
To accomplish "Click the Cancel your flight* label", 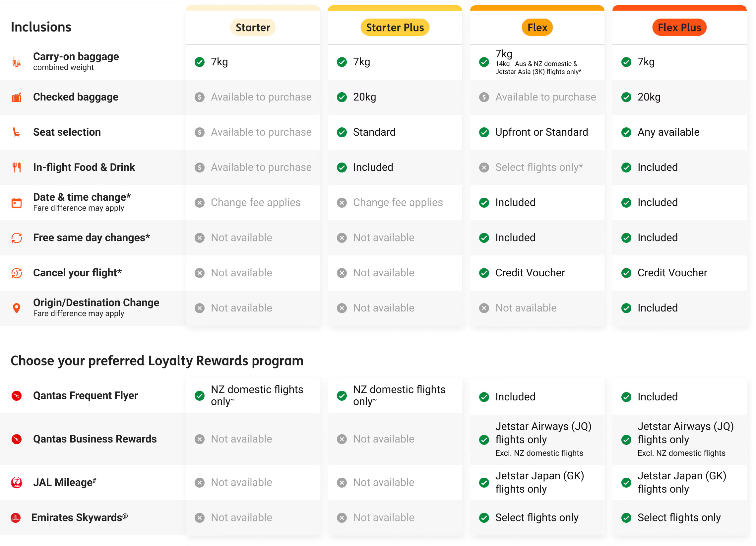I will click(x=77, y=273).
